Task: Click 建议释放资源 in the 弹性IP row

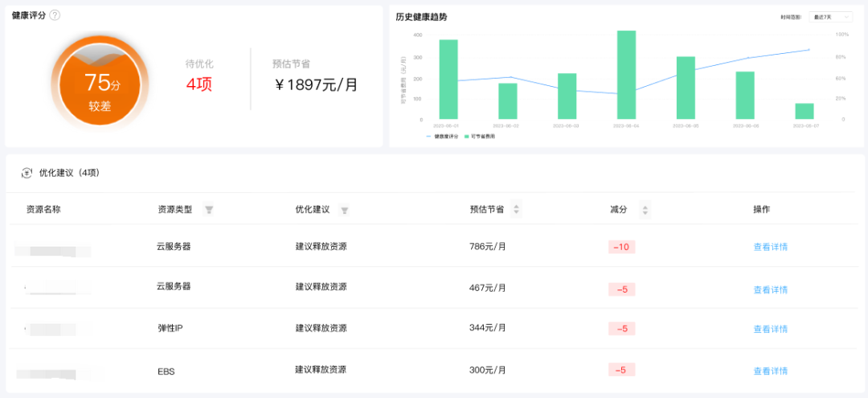Action: (321, 328)
